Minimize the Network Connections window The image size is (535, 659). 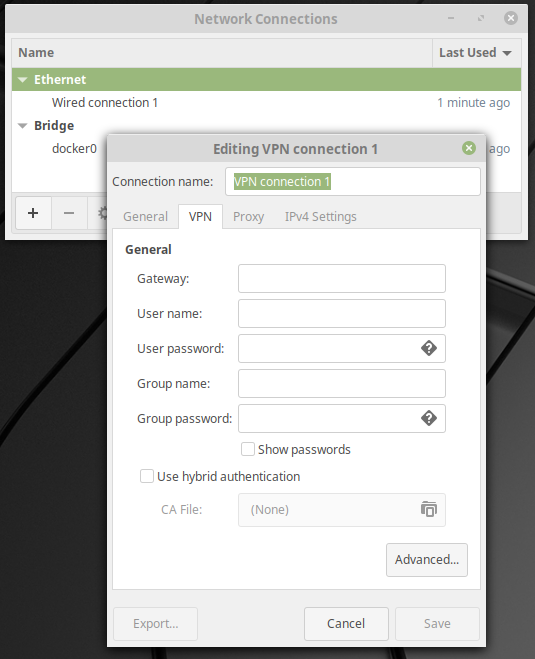[x=451, y=18]
